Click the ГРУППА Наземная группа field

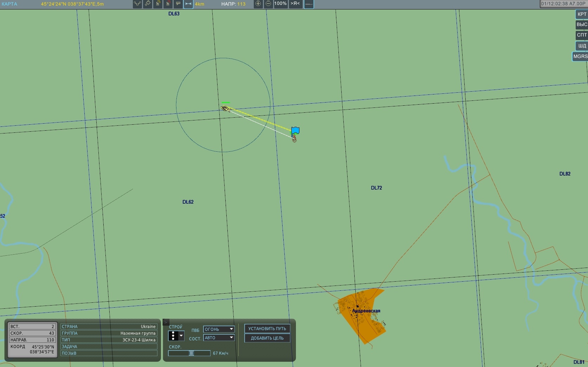pyautogui.click(x=109, y=333)
